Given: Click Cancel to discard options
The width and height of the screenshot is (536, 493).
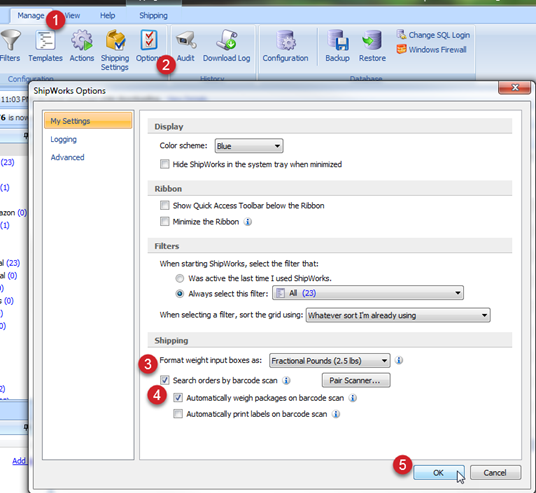Looking at the screenshot, I should [495, 472].
